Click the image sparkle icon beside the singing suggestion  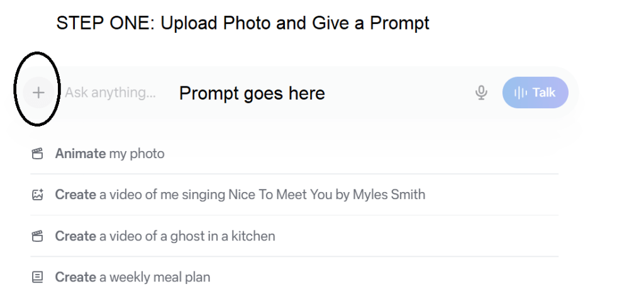click(x=38, y=195)
